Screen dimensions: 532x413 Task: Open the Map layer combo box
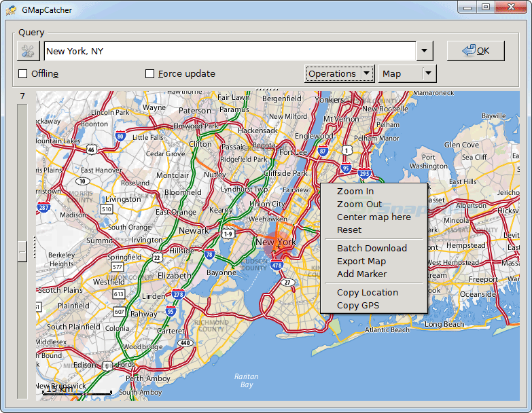point(407,73)
